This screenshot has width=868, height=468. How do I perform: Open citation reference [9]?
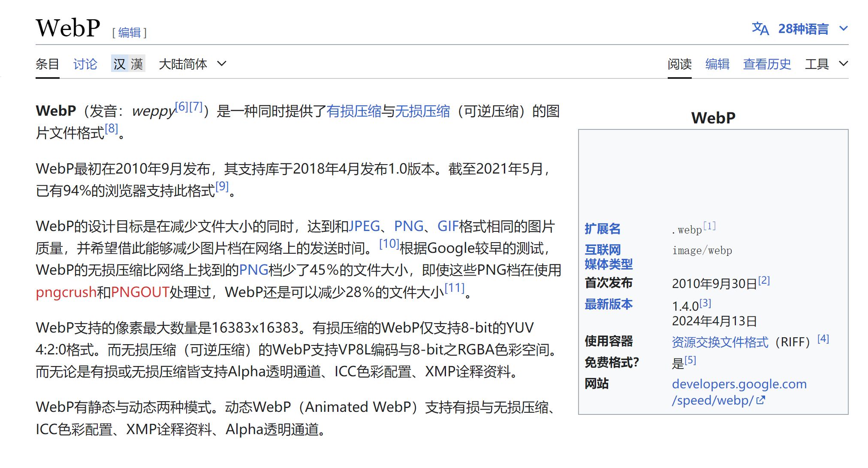[222, 186]
